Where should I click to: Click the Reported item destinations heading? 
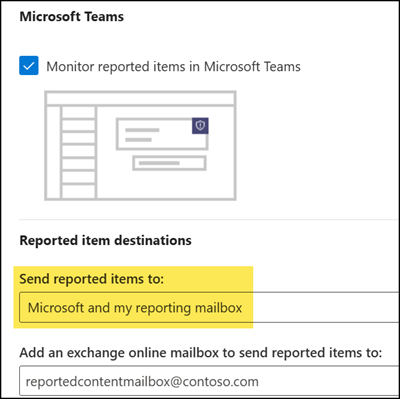[106, 240]
